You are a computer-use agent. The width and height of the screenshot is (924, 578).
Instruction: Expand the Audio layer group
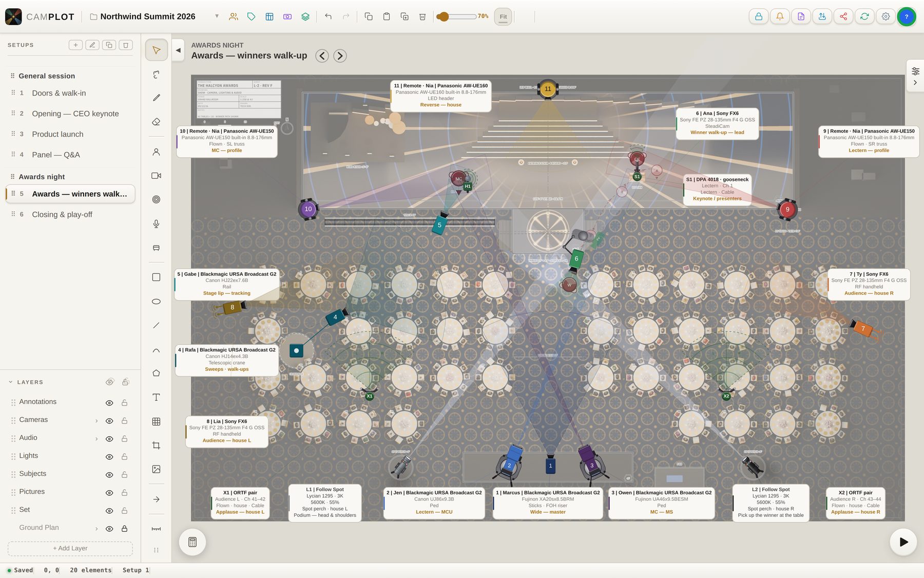[x=97, y=439]
